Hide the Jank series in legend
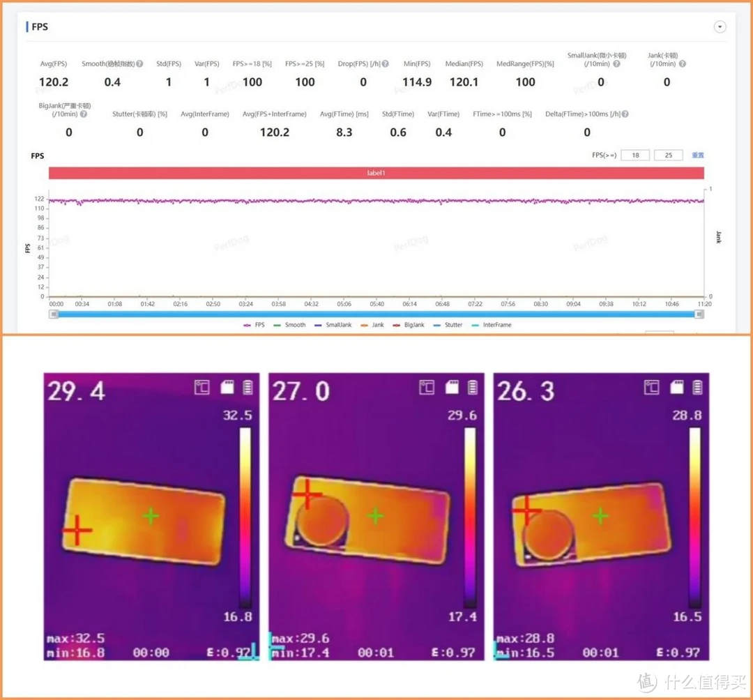 372,325
